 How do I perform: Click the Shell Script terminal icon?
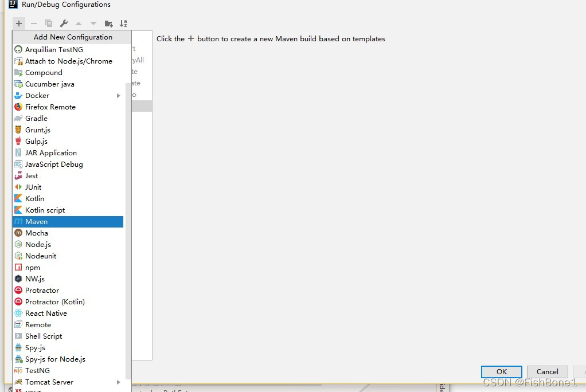(18, 336)
